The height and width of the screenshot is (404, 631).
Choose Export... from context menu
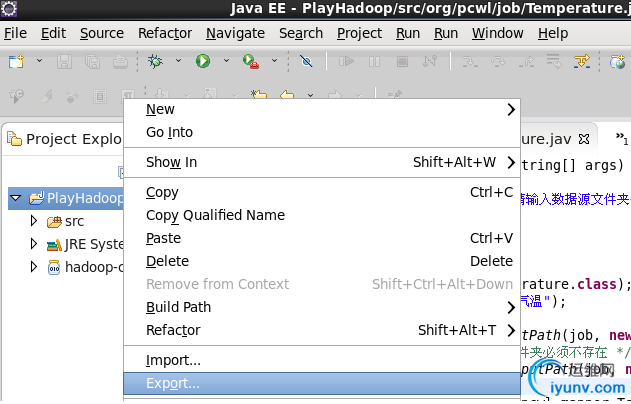coord(322,383)
